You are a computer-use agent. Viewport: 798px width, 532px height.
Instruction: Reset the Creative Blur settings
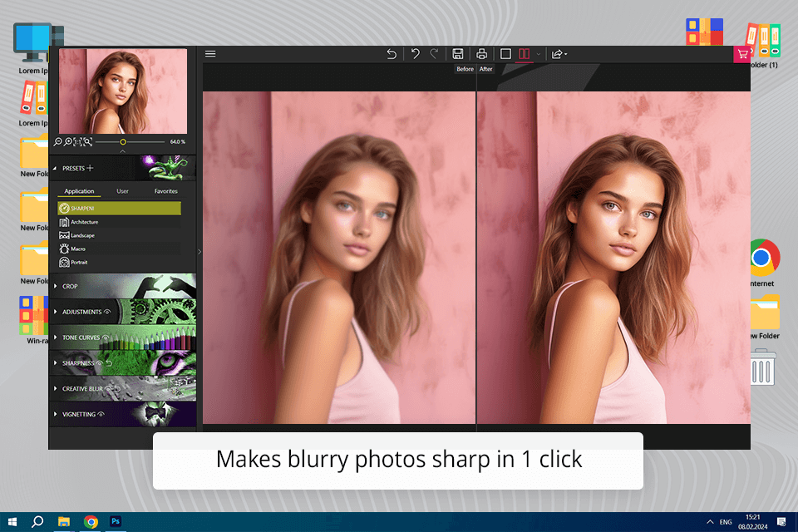(117, 388)
